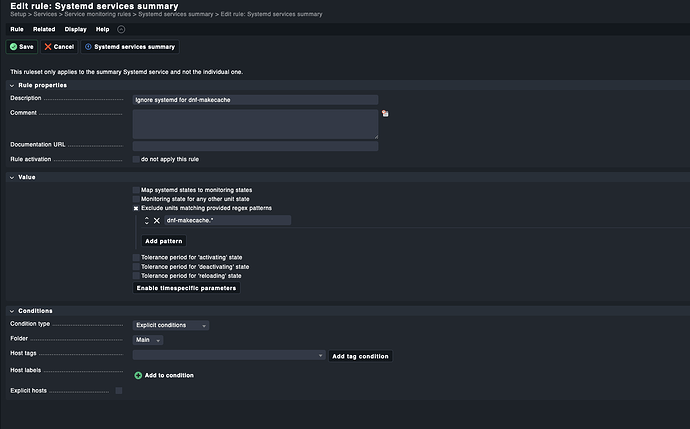Uncheck 'Exclude units matching provided regex patterns'
690x429 pixels.
tap(137, 207)
